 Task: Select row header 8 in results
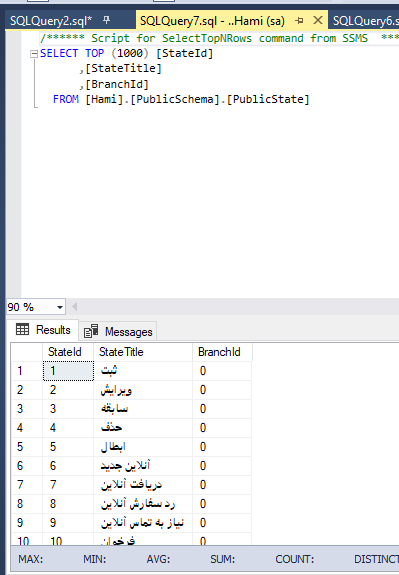tap(27, 504)
